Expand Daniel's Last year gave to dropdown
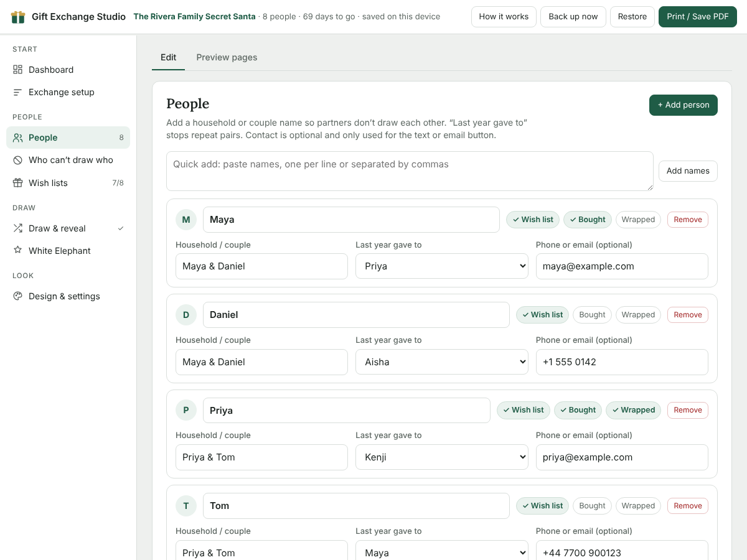This screenshot has width=747, height=560. point(442,362)
